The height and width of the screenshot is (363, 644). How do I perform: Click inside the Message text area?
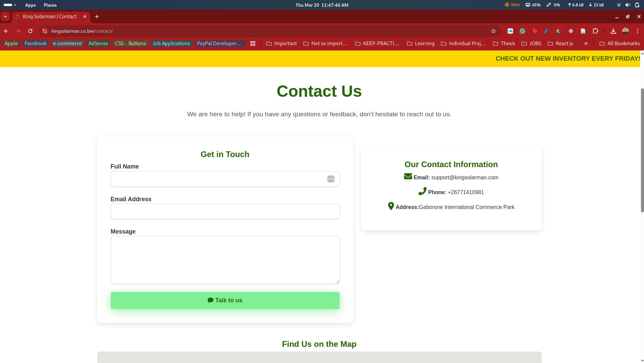coord(225,260)
